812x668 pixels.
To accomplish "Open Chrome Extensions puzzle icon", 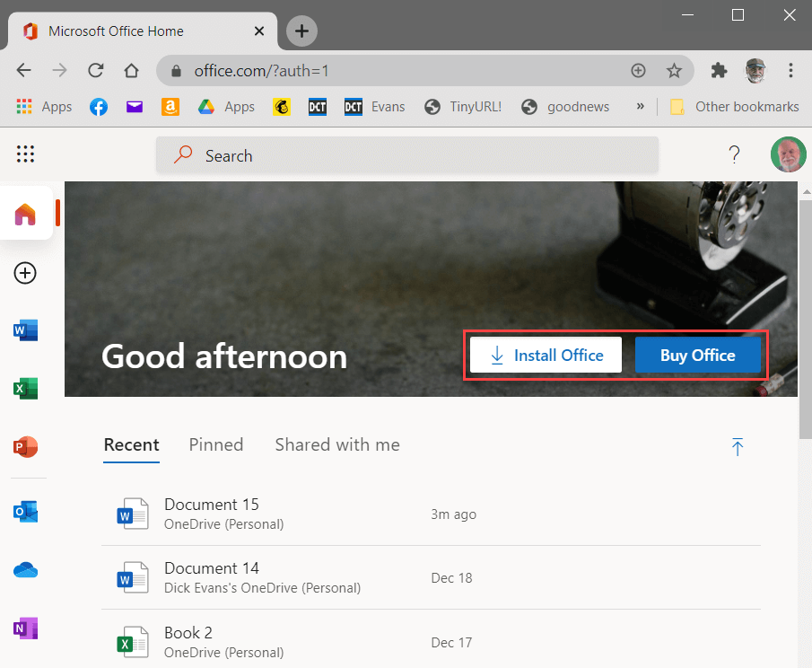I will click(x=719, y=70).
